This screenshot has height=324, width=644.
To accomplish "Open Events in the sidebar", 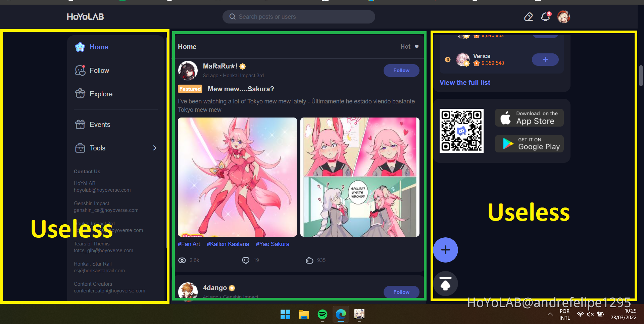I will pos(100,125).
